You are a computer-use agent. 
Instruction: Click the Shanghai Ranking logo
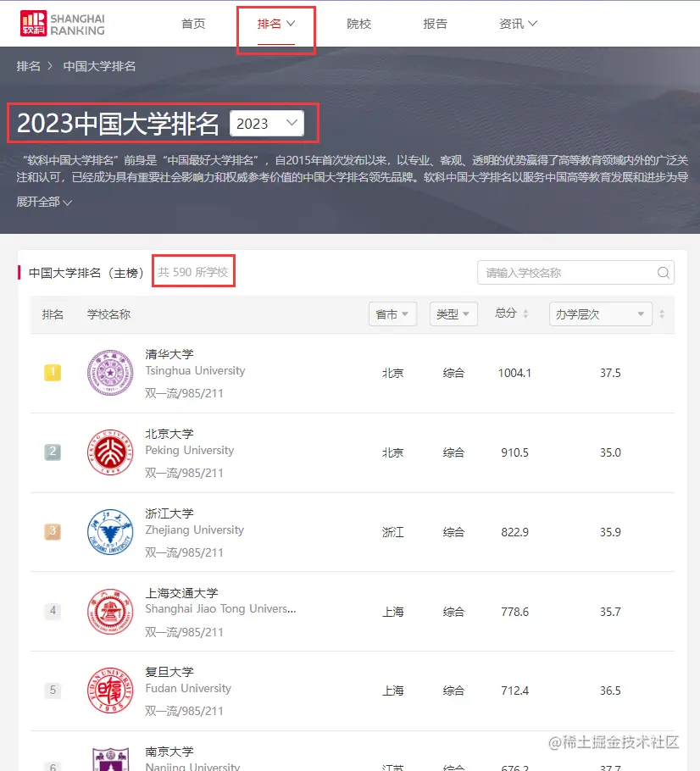63,24
